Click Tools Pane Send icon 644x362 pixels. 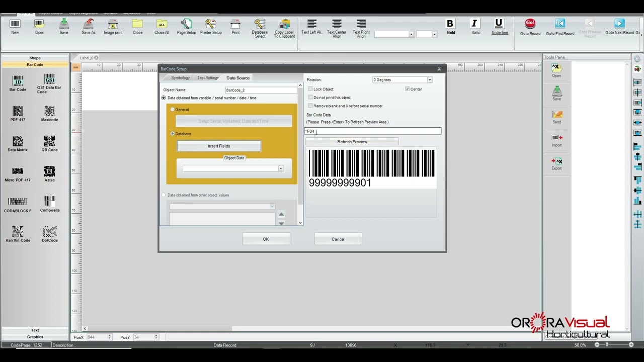[556, 117]
